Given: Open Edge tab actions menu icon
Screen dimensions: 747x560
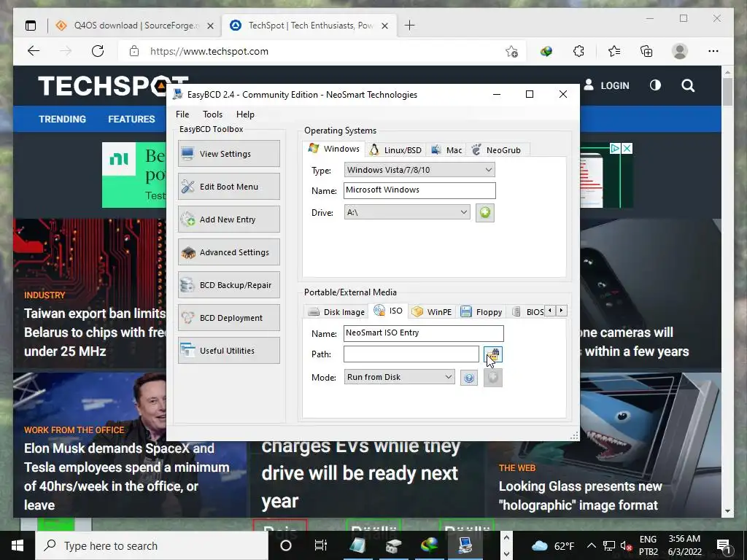Looking at the screenshot, I should (x=31, y=26).
